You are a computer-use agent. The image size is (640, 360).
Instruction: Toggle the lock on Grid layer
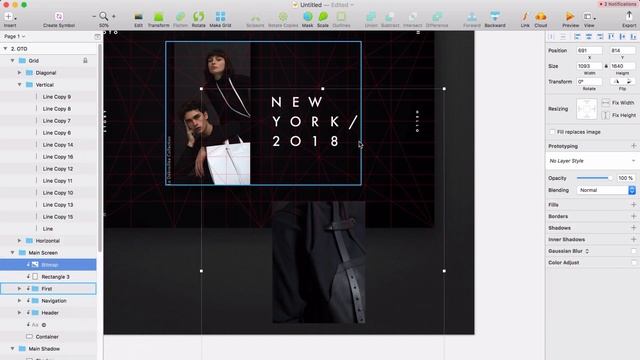tap(85, 60)
